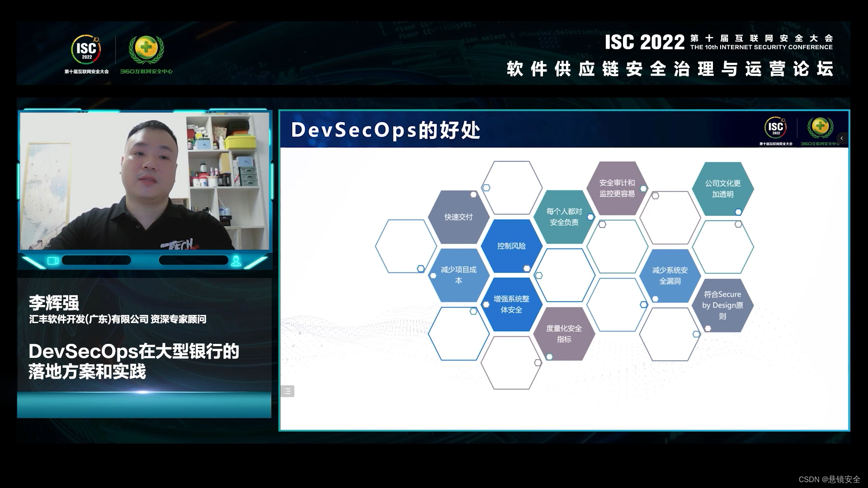Click the speaker webcam video thumbnail
This screenshot has width=868, height=488.
pyautogui.click(x=145, y=181)
